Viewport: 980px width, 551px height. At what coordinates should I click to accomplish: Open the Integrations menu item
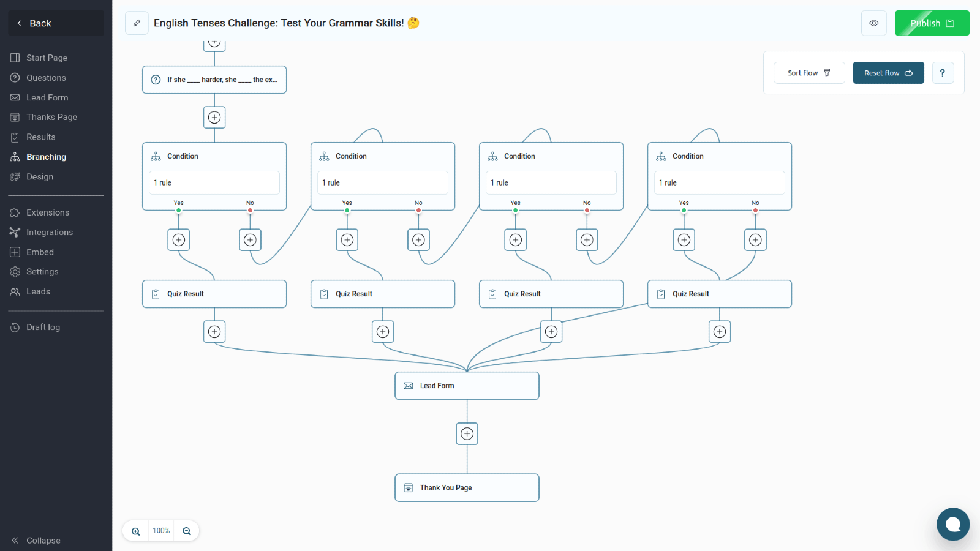[x=49, y=233]
